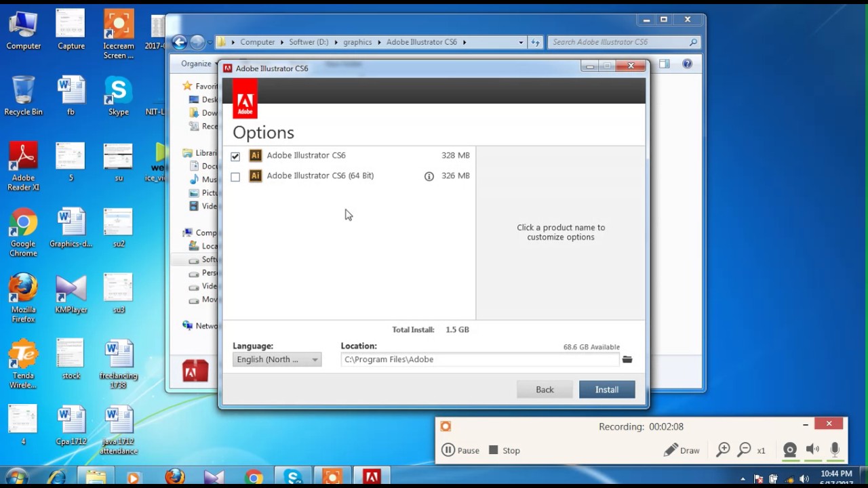Open the address bar history dropdown arrow
868x488 pixels.
(x=521, y=42)
